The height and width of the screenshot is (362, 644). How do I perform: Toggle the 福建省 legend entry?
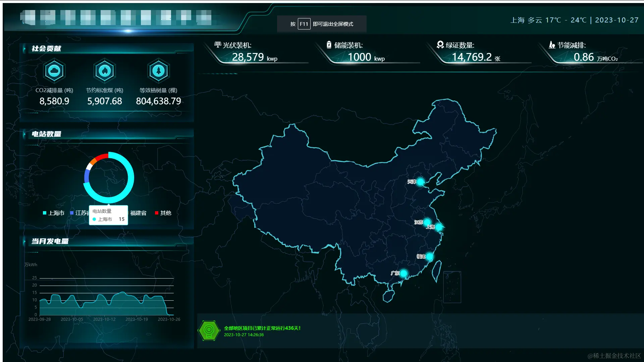tap(138, 213)
